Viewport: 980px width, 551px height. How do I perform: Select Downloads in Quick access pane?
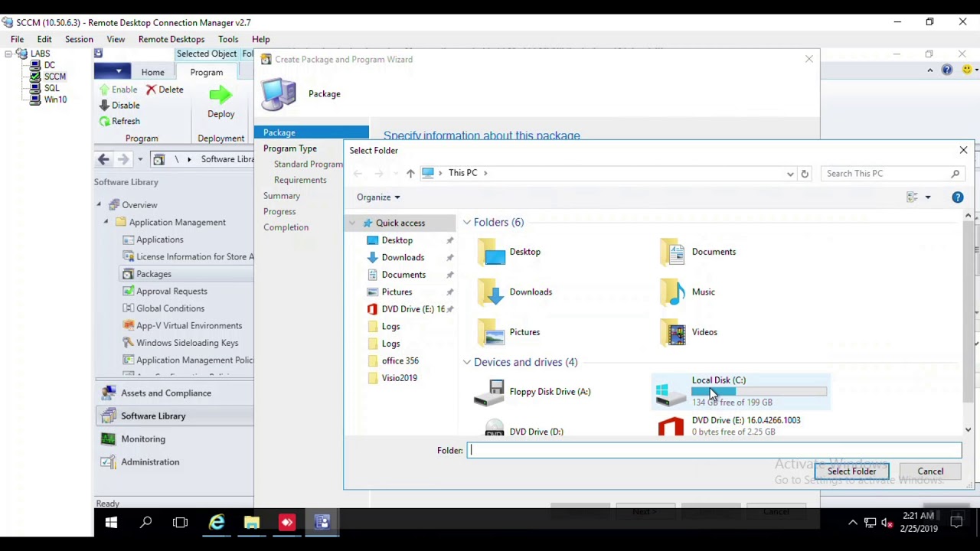pyautogui.click(x=403, y=257)
